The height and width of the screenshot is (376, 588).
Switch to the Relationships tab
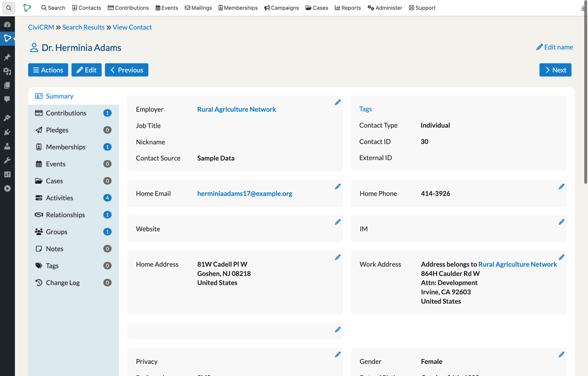click(x=73, y=215)
